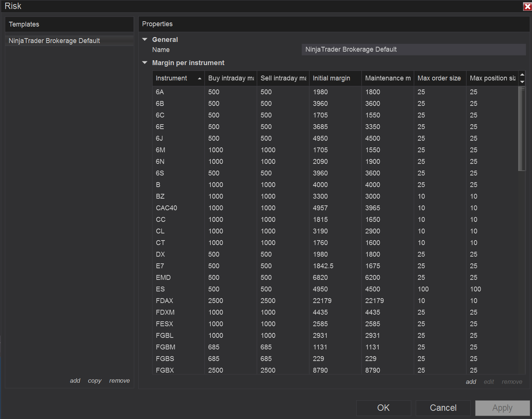Screen dimensions: 532x419
Task: Remove the selected template
Action: click(120, 380)
